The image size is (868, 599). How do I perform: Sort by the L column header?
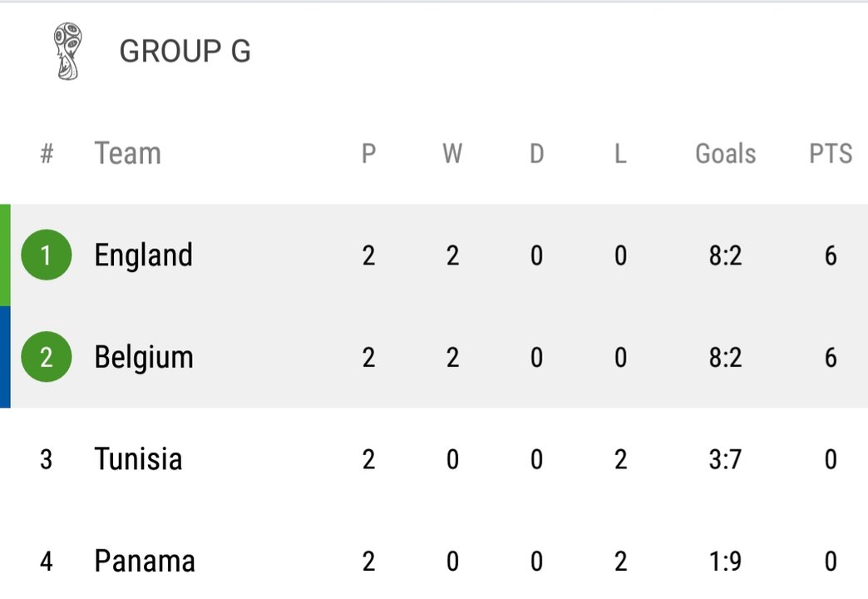(x=620, y=153)
